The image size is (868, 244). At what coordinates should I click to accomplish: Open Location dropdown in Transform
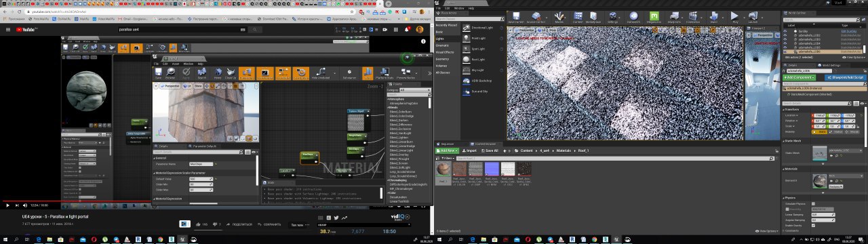(x=791, y=115)
